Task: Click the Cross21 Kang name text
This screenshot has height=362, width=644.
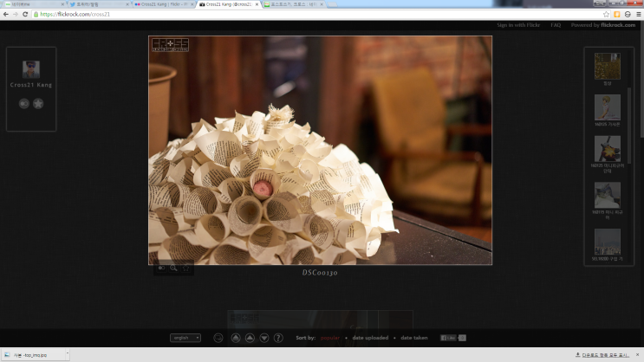Action: coord(31,85)
